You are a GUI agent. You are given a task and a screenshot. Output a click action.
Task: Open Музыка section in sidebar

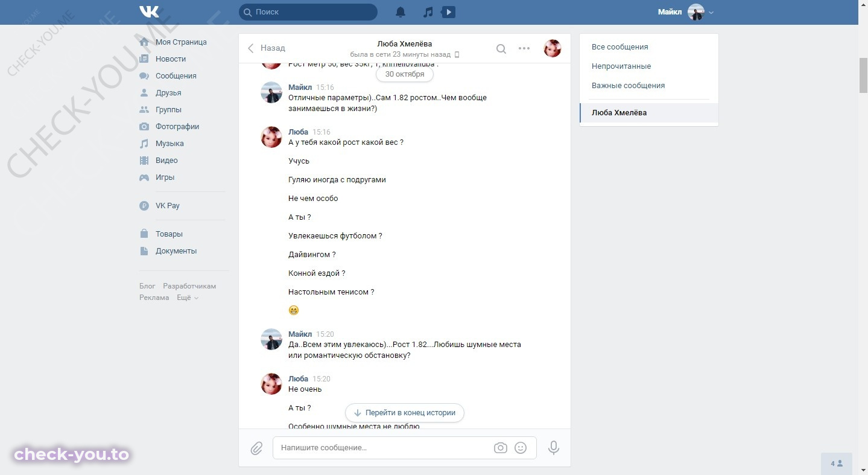click(169, 144)
